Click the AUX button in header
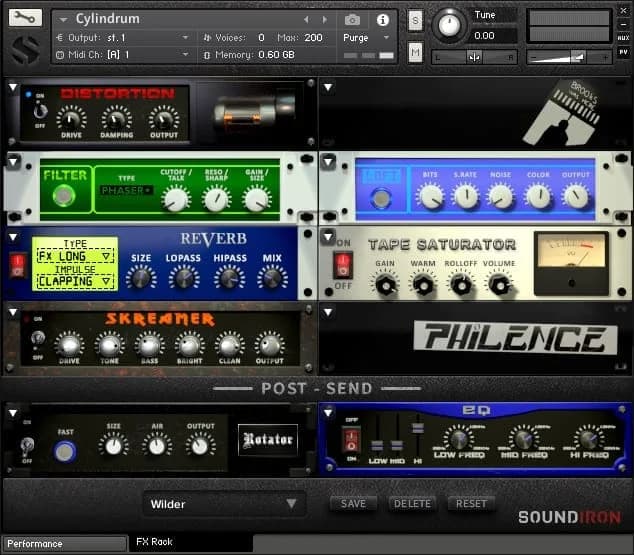The image size is (634, 555). 623,37
